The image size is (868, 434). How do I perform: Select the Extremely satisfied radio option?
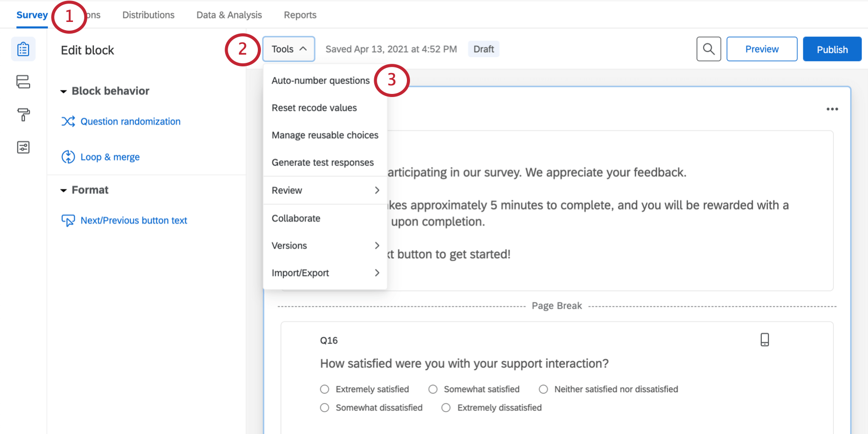(325, 390)
